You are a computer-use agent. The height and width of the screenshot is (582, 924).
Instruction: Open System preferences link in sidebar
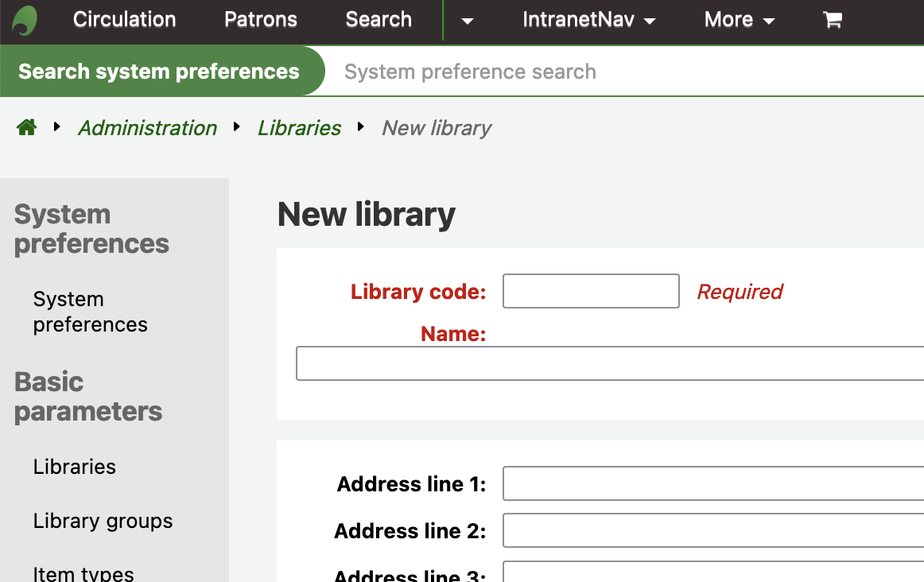point(90,312)
